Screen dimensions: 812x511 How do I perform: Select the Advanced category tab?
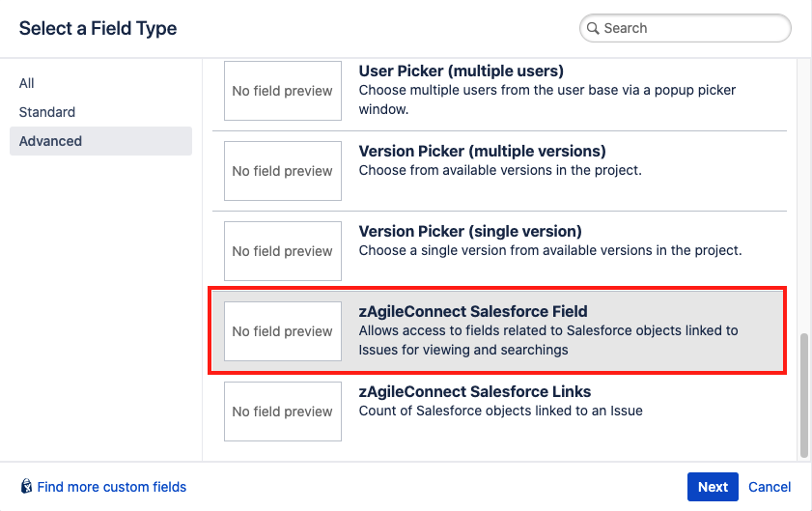tap(50, 141)
